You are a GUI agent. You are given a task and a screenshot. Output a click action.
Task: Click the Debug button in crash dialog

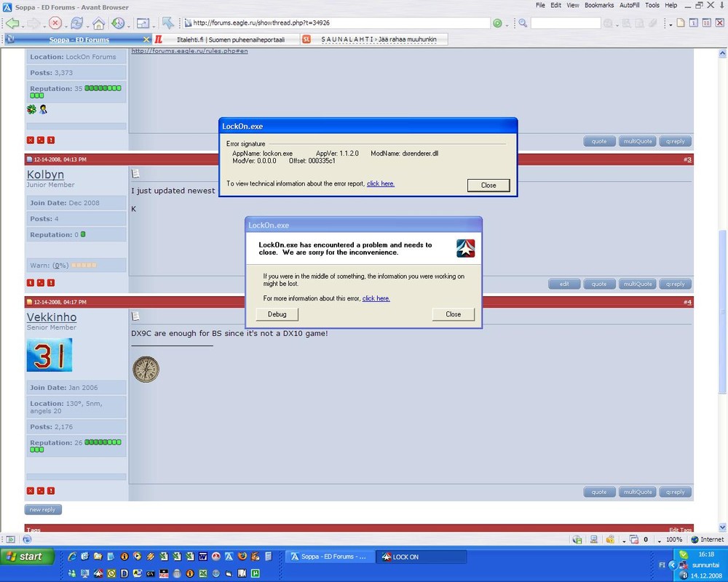pyautogui.click(x=277, y=314)
